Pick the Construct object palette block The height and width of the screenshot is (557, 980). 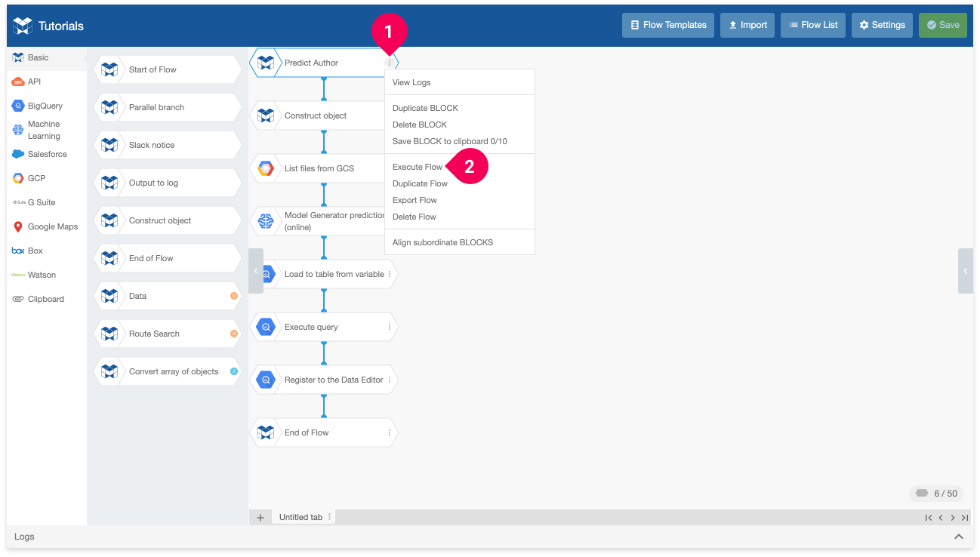(x=168, y=220)
